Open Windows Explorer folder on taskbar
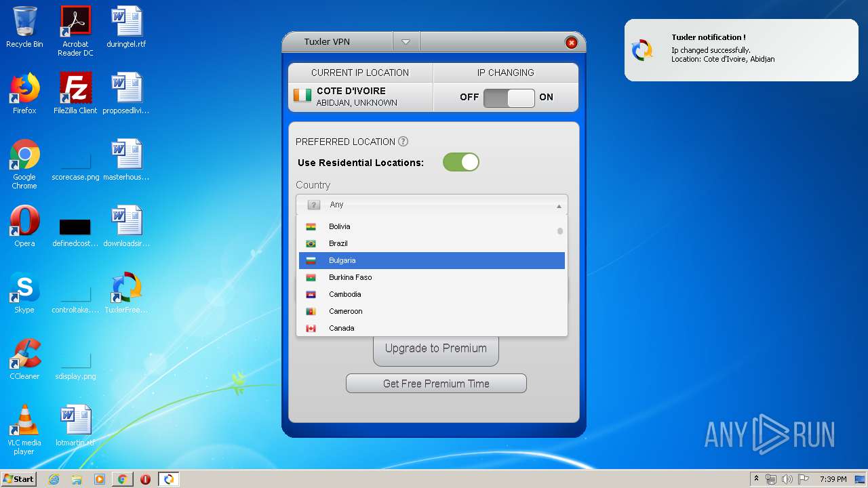Screen dimensions: 868x488 click(77, 479)
